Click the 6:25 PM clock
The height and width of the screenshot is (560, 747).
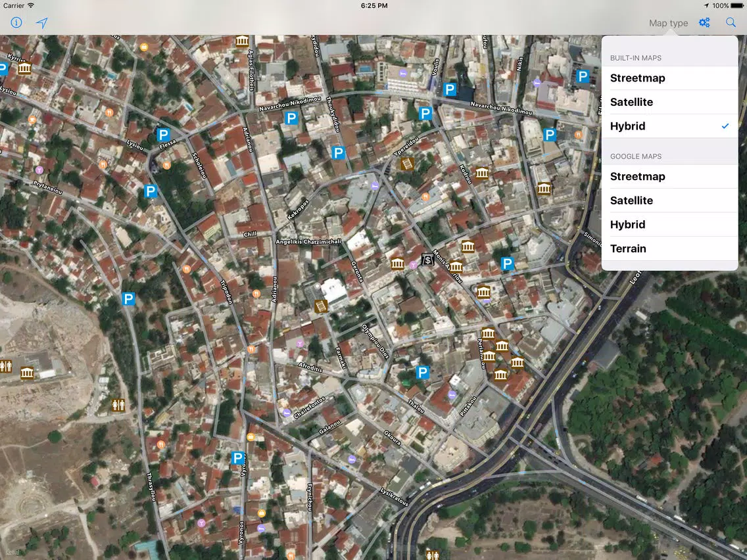pyautogui.click(x=374, y=6)
